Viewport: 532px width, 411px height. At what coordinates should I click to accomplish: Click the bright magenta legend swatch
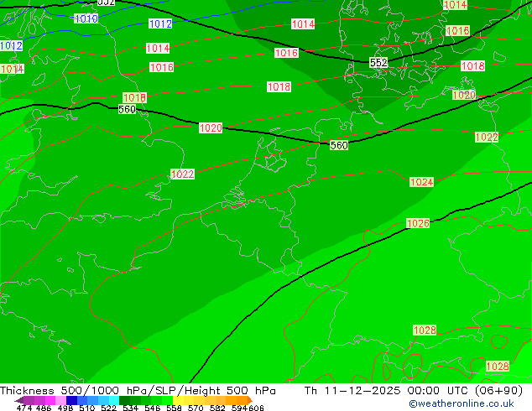[50, 400]
